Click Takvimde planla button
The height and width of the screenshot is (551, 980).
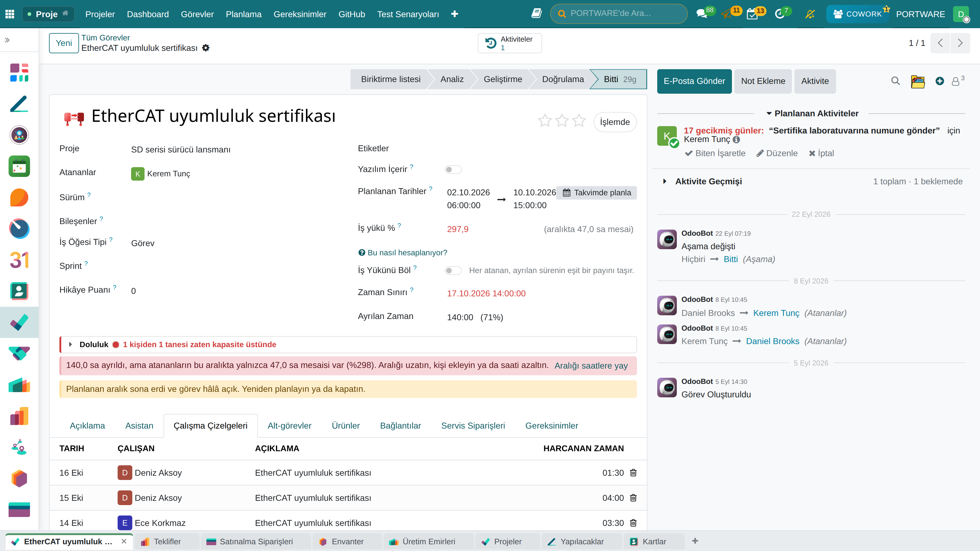597,193
